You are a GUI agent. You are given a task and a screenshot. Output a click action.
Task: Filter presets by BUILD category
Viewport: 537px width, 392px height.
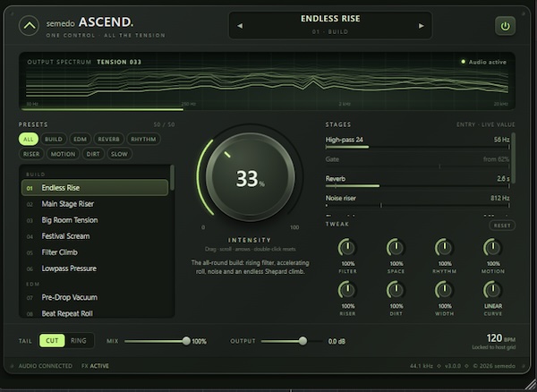click(x=54, y=139)
